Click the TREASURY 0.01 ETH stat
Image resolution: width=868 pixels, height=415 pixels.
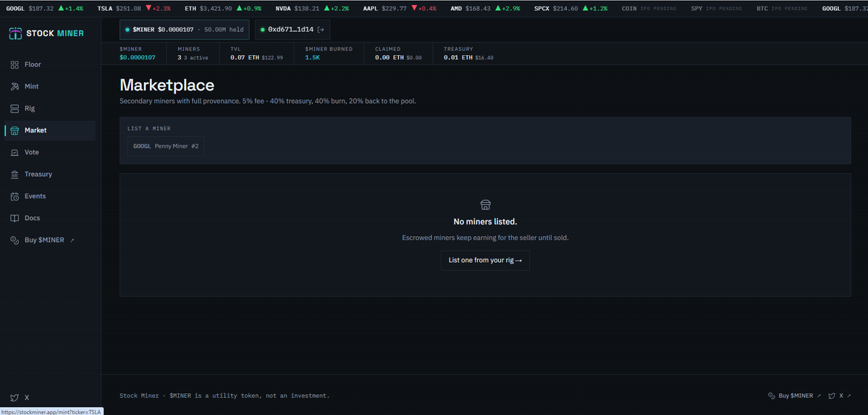(x=468, y=53)
